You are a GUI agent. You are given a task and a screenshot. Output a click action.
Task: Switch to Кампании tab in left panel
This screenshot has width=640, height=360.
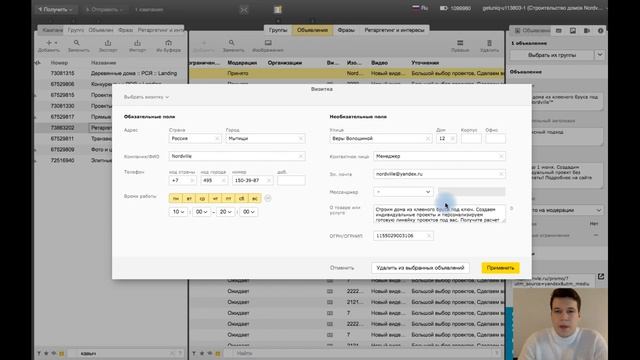(x=52, y=30)
